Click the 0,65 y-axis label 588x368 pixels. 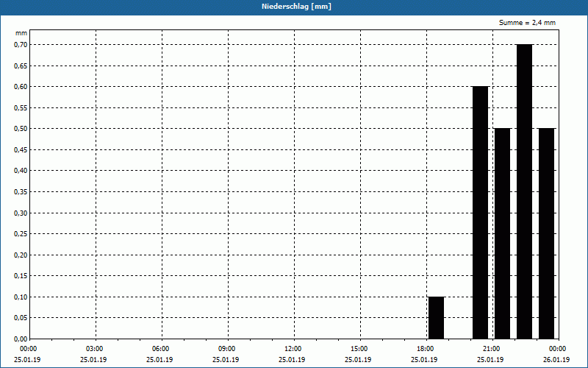(x=21, y=66)
